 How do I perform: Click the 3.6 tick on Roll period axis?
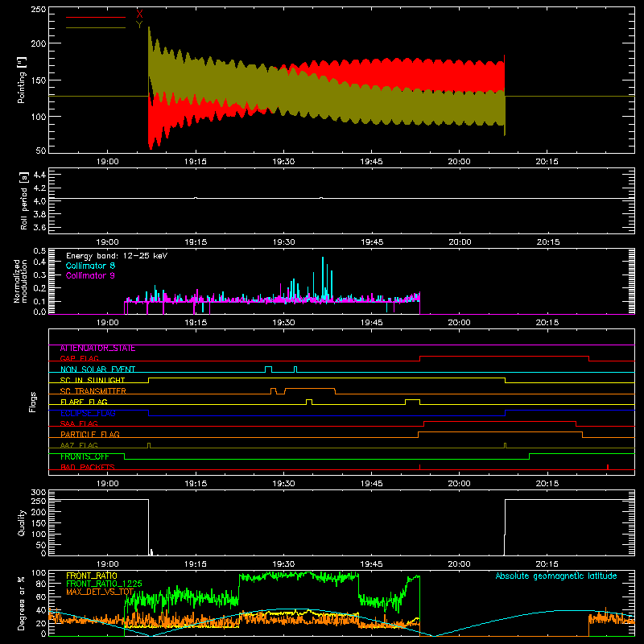click(39, 227)
